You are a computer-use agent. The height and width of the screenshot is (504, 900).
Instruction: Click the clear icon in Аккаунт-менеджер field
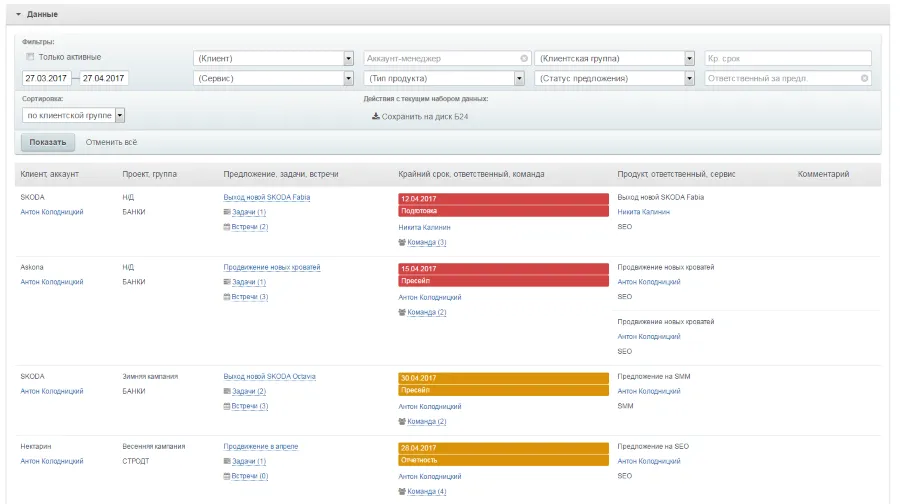click(x=525, y=58)
